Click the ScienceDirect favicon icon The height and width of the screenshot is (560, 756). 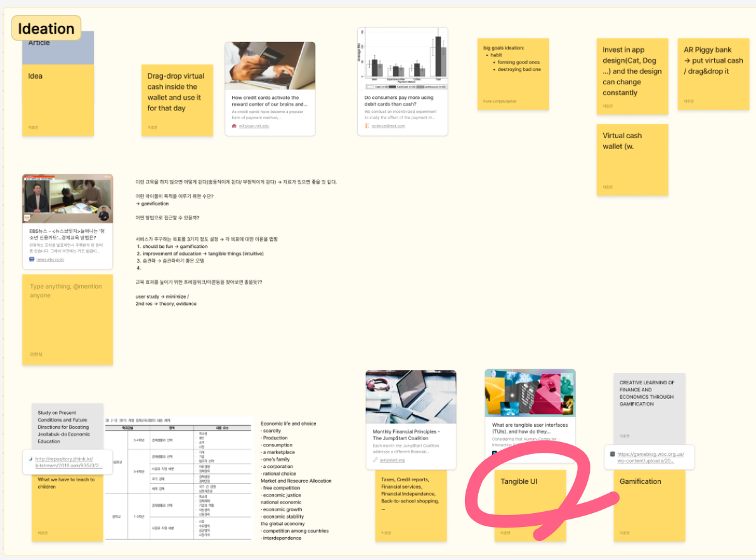pyautogui.click(x=367, y=126)
